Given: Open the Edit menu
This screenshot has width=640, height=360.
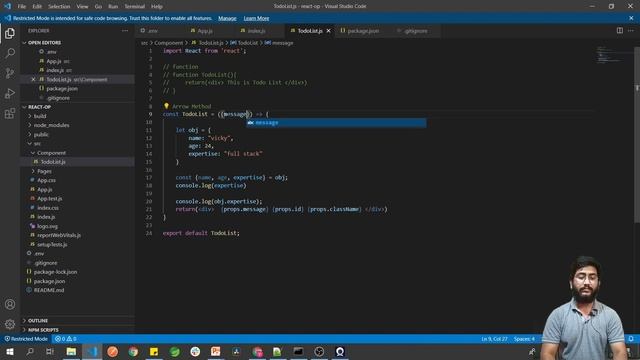Looking at the screenshot, I should coord(37,7).
